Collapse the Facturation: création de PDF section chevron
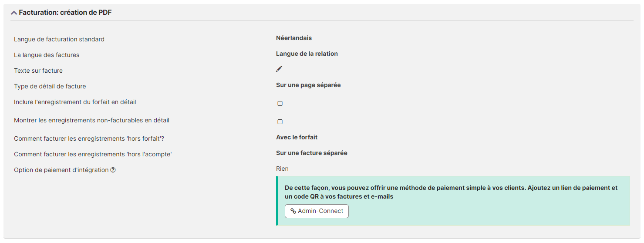 [14, 13]
